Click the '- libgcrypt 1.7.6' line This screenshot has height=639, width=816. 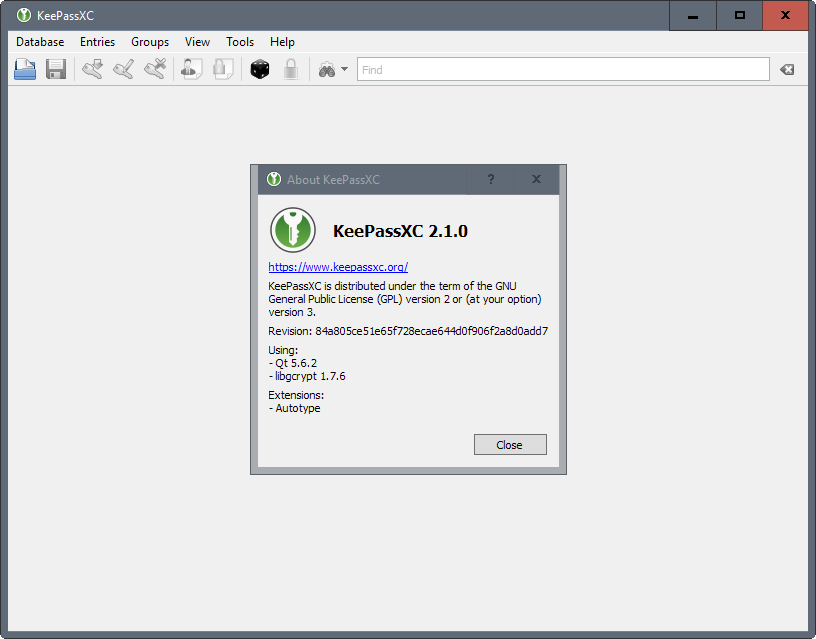click(x=307, y=376)
